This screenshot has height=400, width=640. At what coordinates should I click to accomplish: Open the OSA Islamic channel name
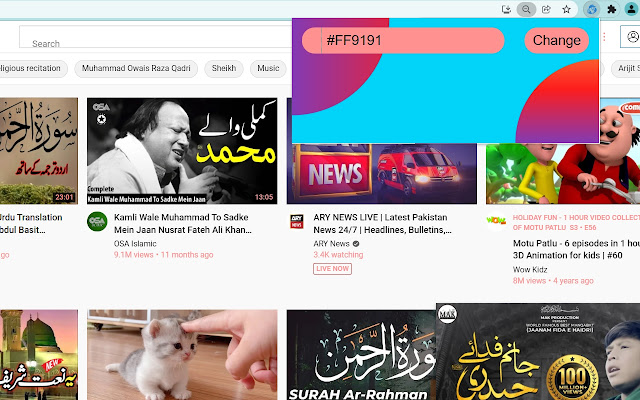(x=135, y=244)
